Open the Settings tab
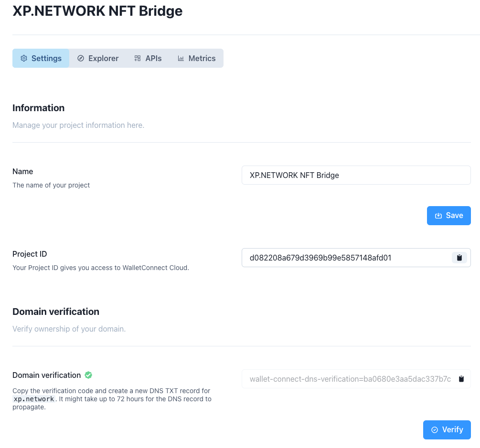 click(x=41, y=58)
